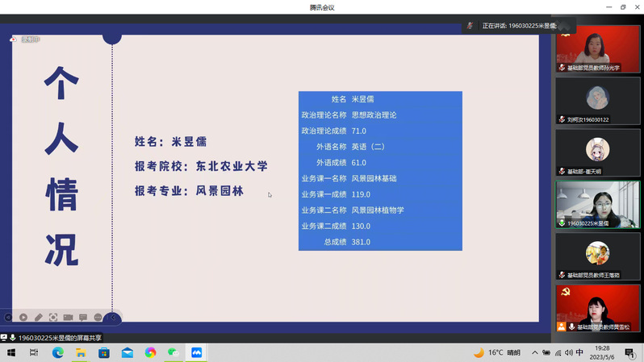The width and height of the screenshot is (644, 362).
Task: Collapse the slideshow toolbar with chevron
Action: [113, 318]
